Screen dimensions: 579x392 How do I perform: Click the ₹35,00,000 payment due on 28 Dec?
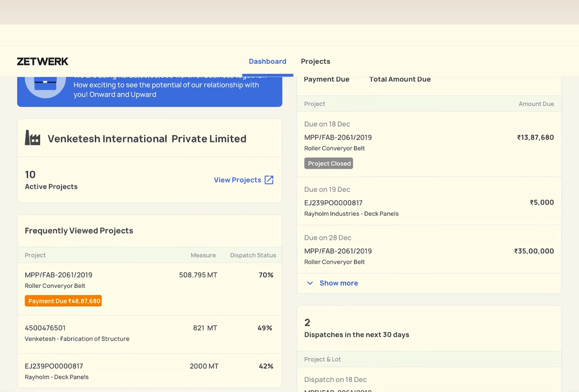click(x=534, y=251)
